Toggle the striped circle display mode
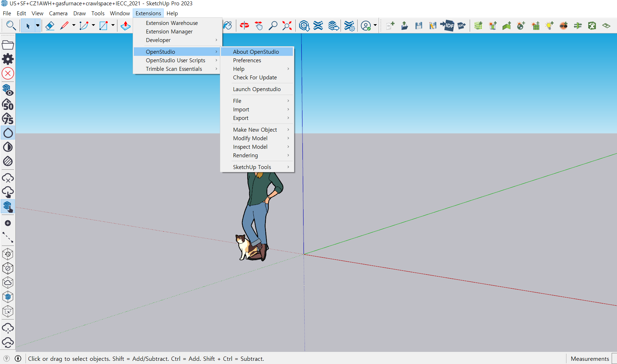Image resolution: width=617 pixels, height=364 pixels. (8, 161)
